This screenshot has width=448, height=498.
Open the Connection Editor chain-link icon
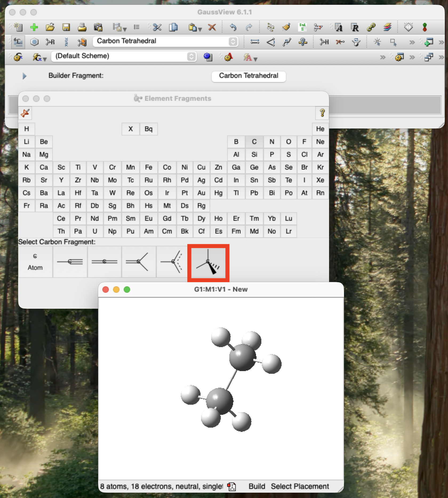click(371, 27)
